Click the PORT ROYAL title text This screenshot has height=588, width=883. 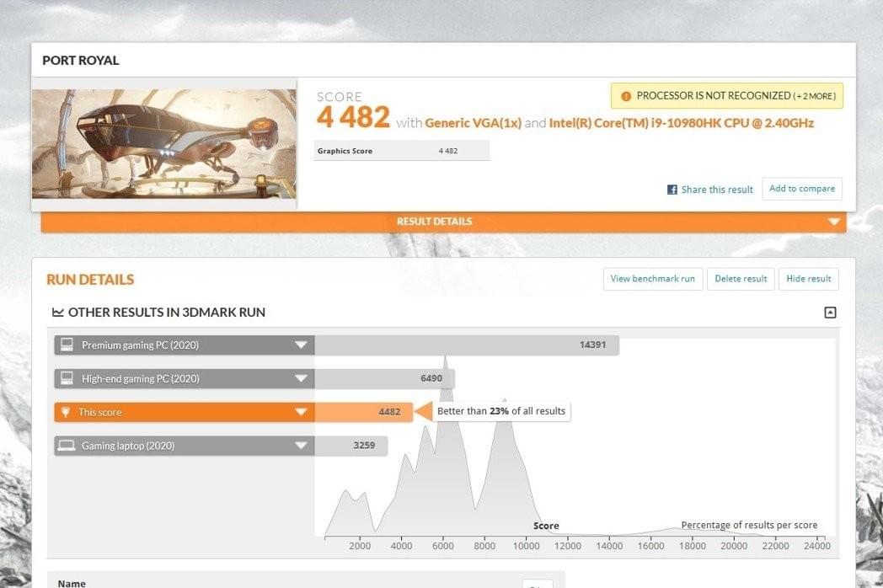[81, 61]
